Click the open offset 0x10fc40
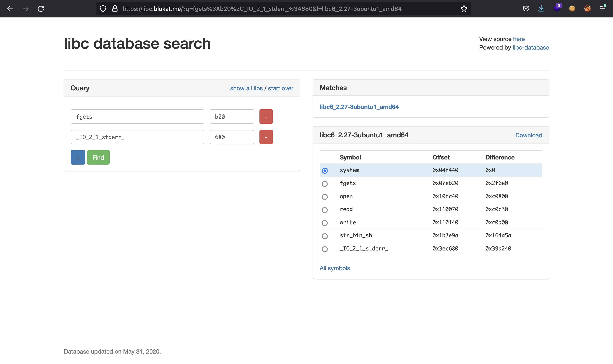The image size is (613, 364). 445,196
